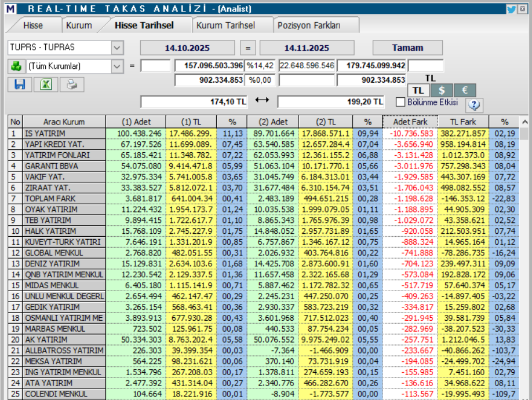532x400 pixels.
Task: Switch currency to dollar
Action: 442,90
